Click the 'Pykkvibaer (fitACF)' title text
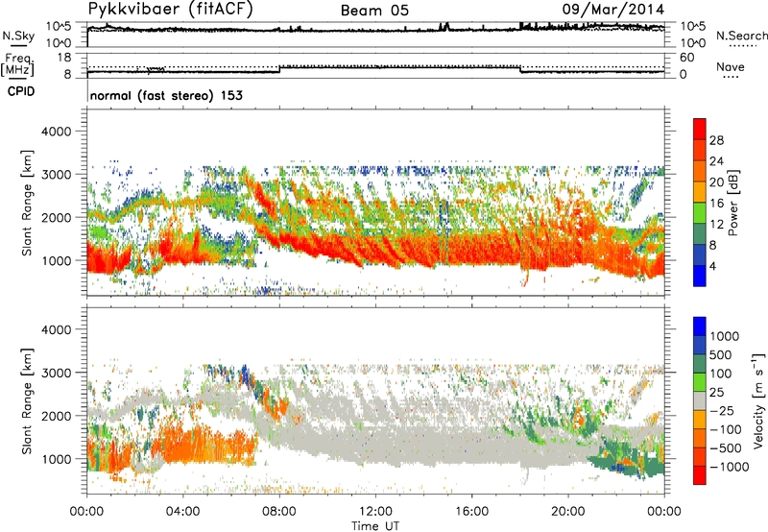The image size is (768, 532). [171, 10]
